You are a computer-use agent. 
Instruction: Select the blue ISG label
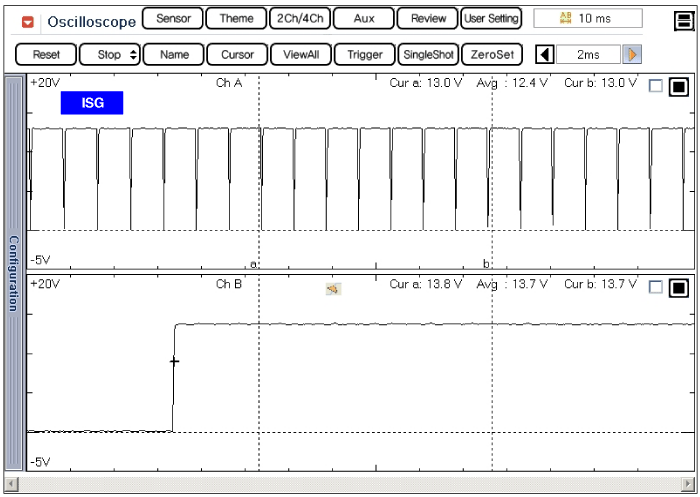tap(92, 103)
